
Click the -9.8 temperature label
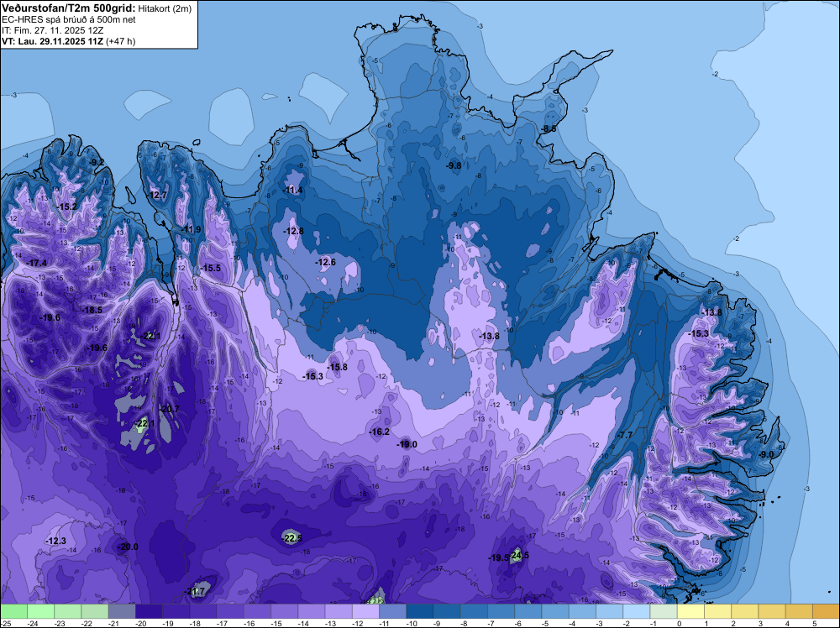(454, 165)
